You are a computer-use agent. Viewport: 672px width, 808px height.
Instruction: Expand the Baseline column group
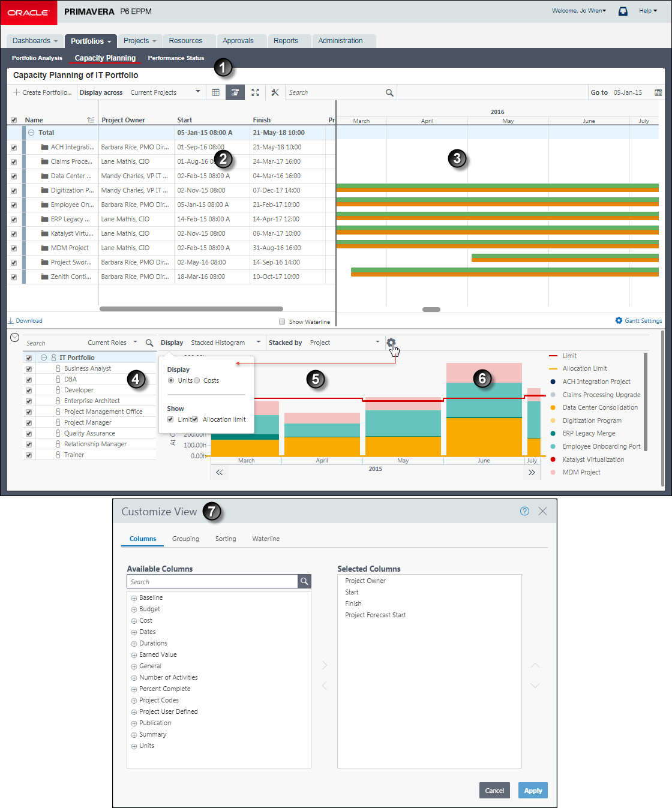[x=134, y=598]
